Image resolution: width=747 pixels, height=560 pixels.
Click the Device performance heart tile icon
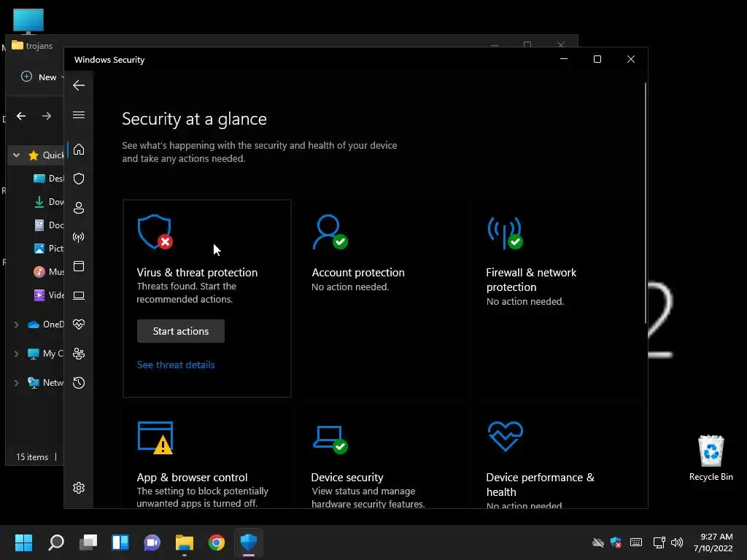[505, 436]
